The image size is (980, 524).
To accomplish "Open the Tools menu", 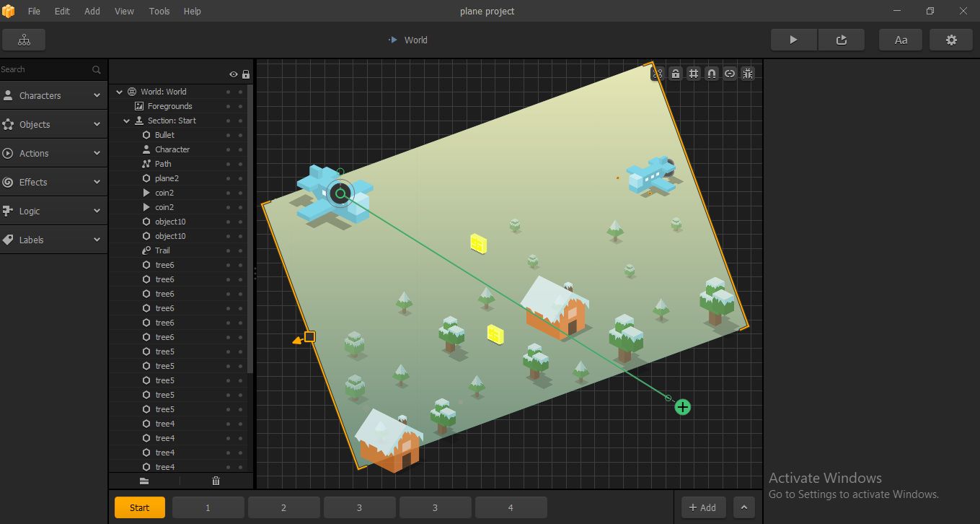I will pyautogui.click(x=159, y=11).
